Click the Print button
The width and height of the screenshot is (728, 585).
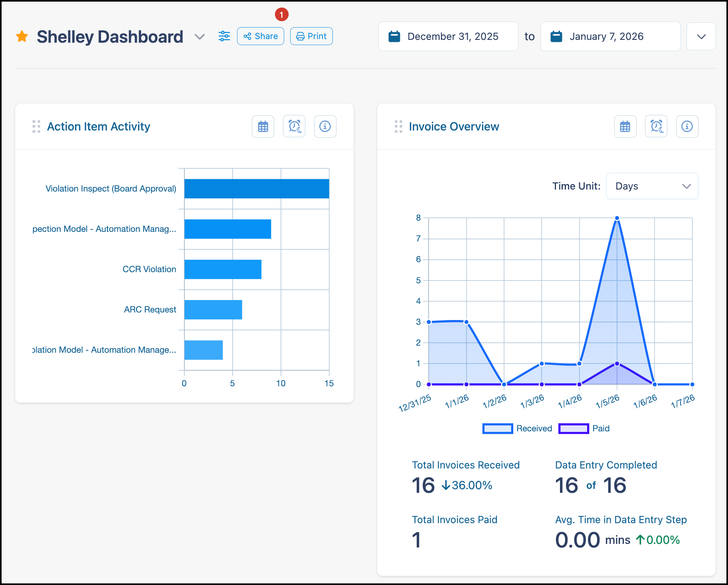311,36
